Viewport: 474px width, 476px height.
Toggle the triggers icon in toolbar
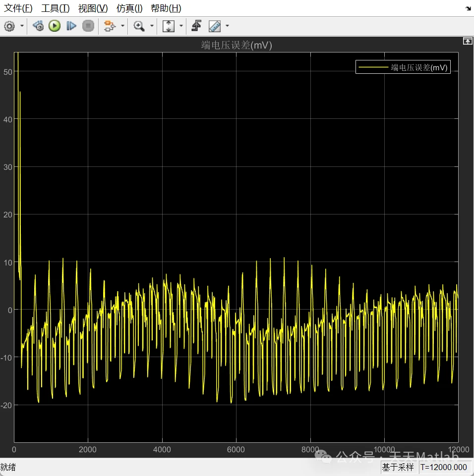(196, 26)
